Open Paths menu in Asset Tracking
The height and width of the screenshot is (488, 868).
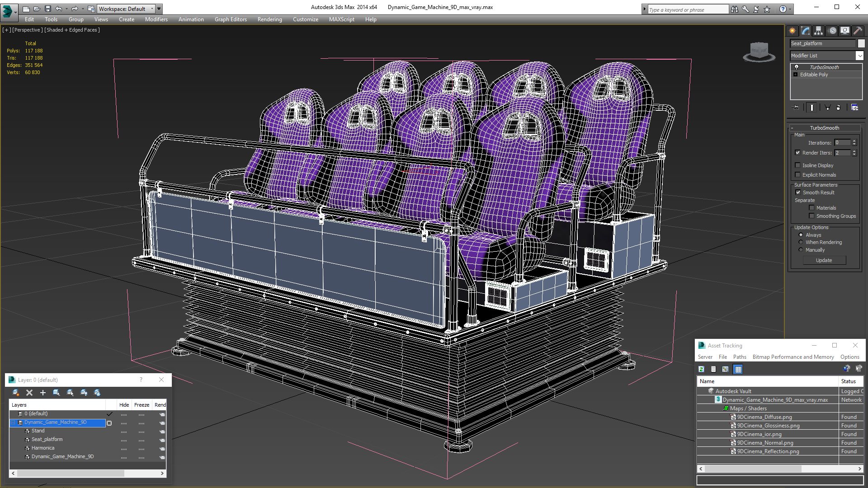point(740,357)
